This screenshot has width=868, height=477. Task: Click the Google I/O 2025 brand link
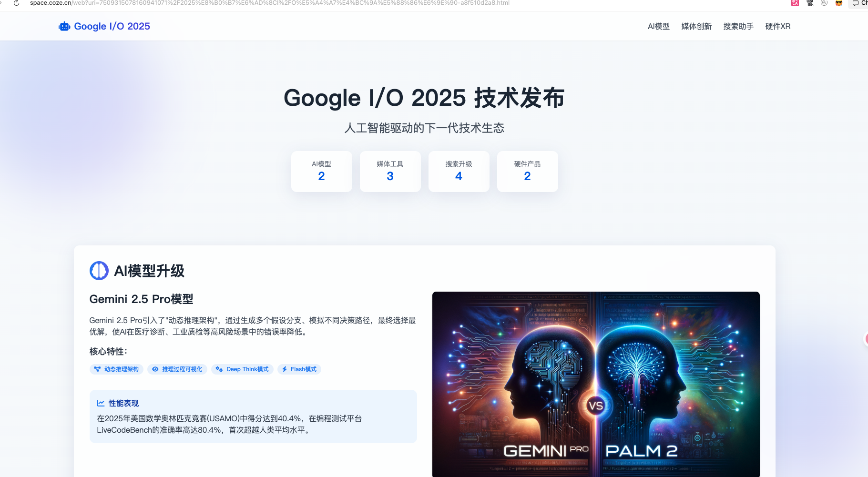(112, 26)
